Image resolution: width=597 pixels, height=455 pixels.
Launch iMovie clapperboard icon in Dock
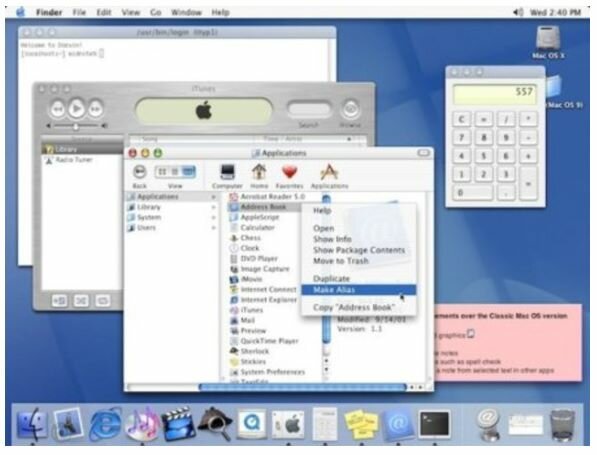pyautogui.click(x=178, y=424)
